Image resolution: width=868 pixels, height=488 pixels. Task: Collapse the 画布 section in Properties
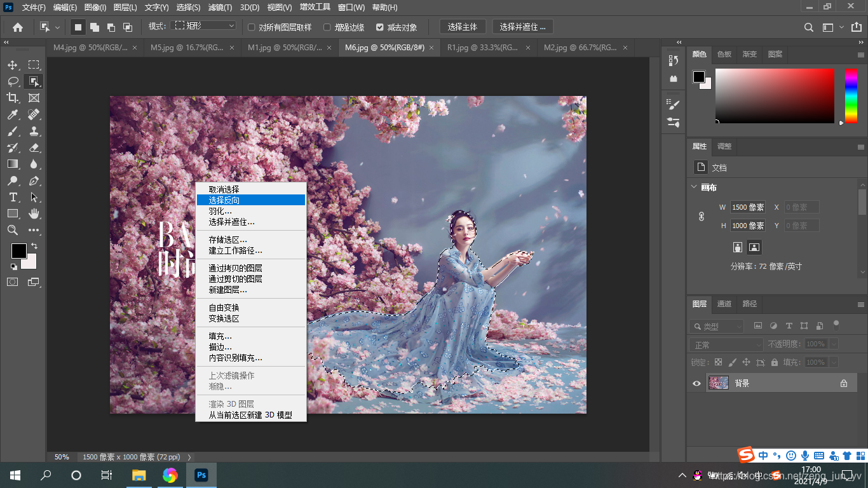694,187
